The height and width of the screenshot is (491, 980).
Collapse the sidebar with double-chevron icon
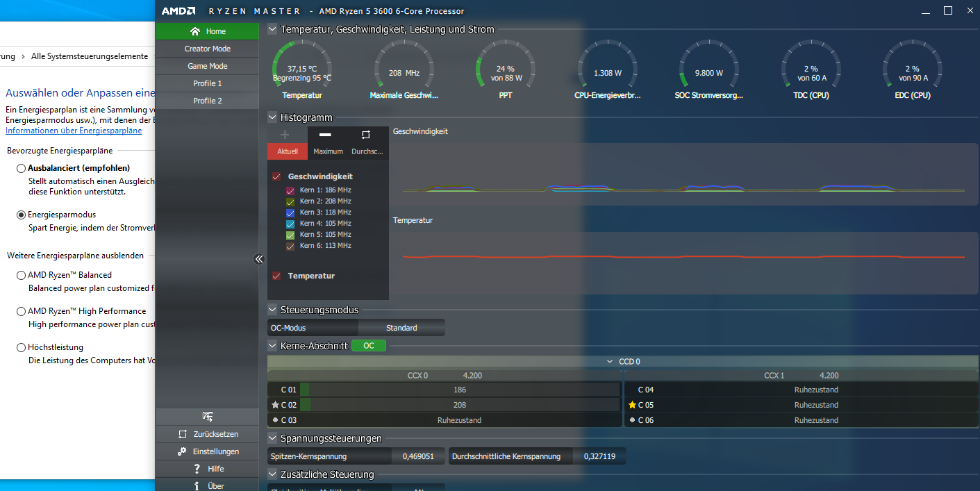pyautogui.click(x=259, y=259)
